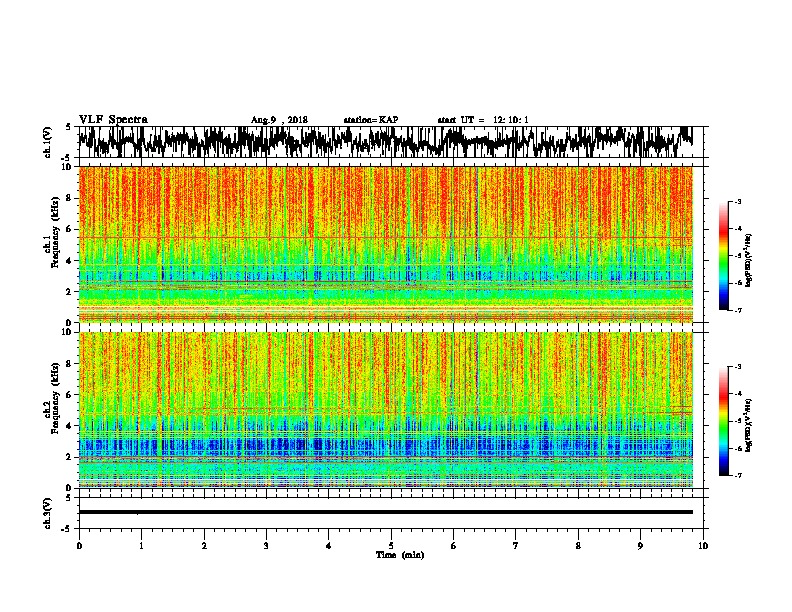Click the "6" tick on the time axis
Screen dimensions: 792x612
454,546
